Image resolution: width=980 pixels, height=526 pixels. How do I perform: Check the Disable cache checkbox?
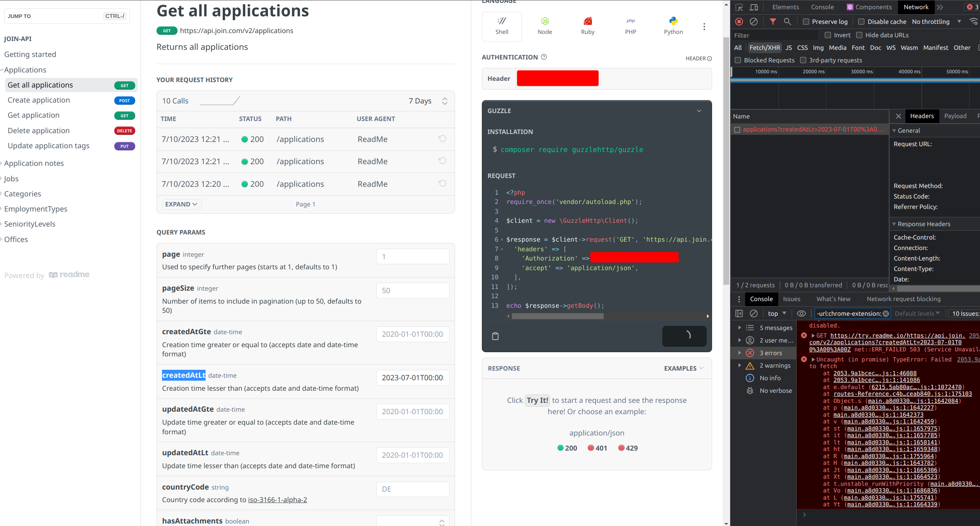861,22
